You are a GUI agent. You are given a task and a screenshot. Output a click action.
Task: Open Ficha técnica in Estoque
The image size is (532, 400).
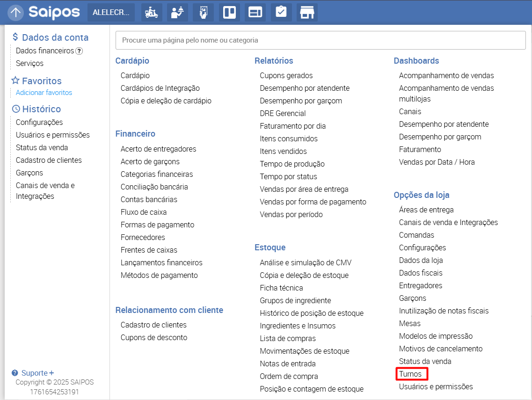tap(281, 288)
